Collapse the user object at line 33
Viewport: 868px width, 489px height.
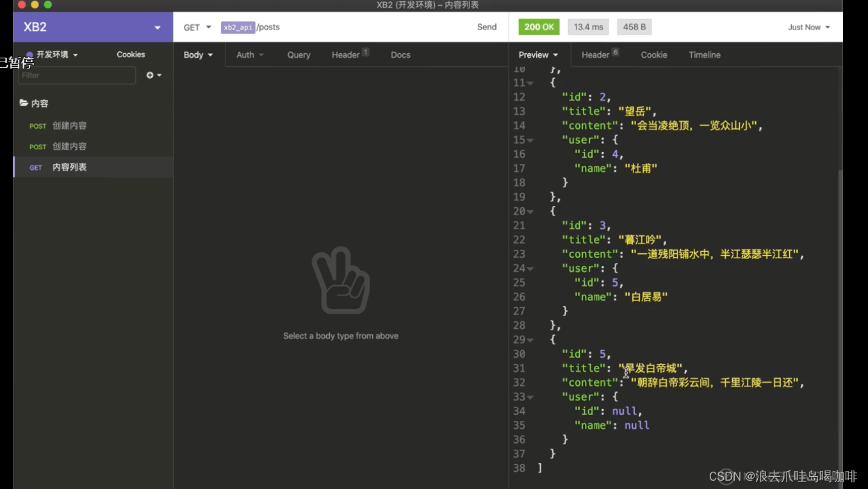coord(530,397)
